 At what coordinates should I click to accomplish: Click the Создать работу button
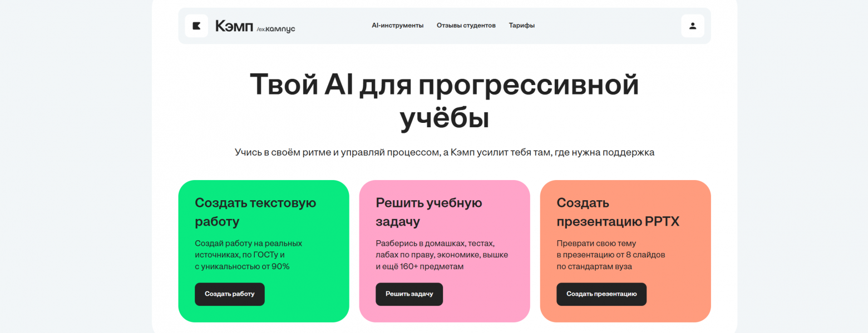coord(229,294)
